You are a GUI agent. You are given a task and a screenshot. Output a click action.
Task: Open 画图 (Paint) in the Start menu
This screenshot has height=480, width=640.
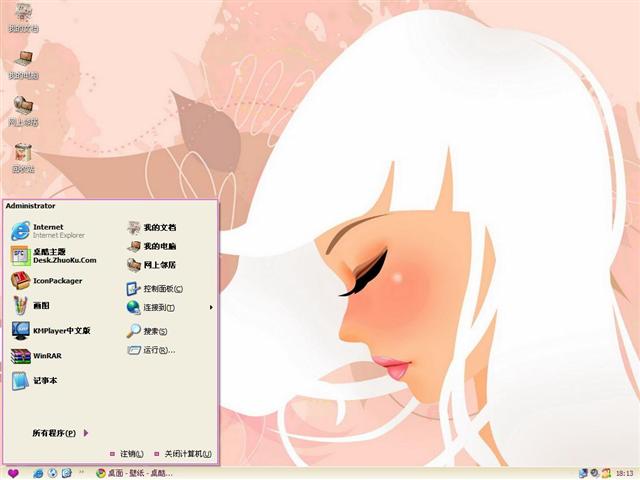(x=40, y=306)
